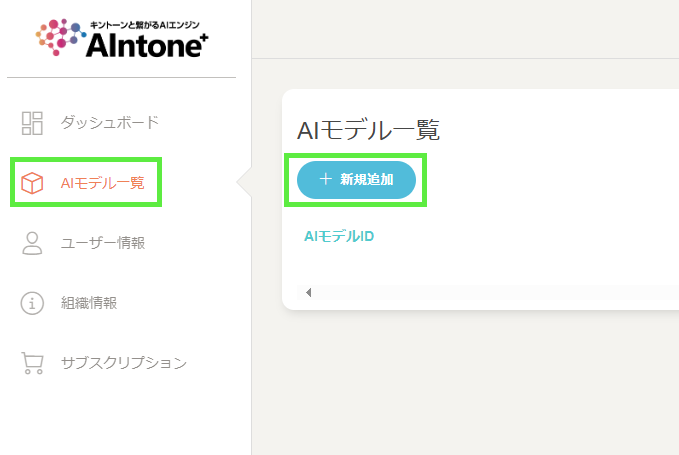
Task: Click the left scroll arrow of the table
Action: pyautogui.click(x=308, y=293)
